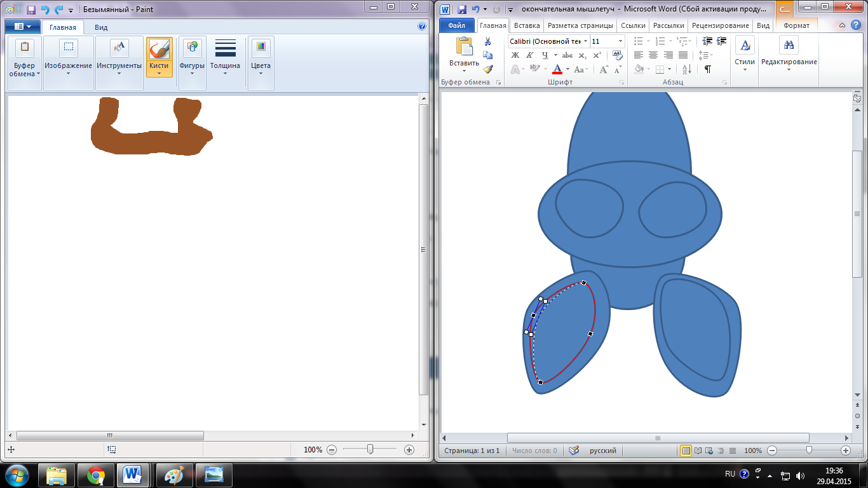Toggle show paragraph marks (¶) in Word
The image size is (868, 488).
pos(707,69)
